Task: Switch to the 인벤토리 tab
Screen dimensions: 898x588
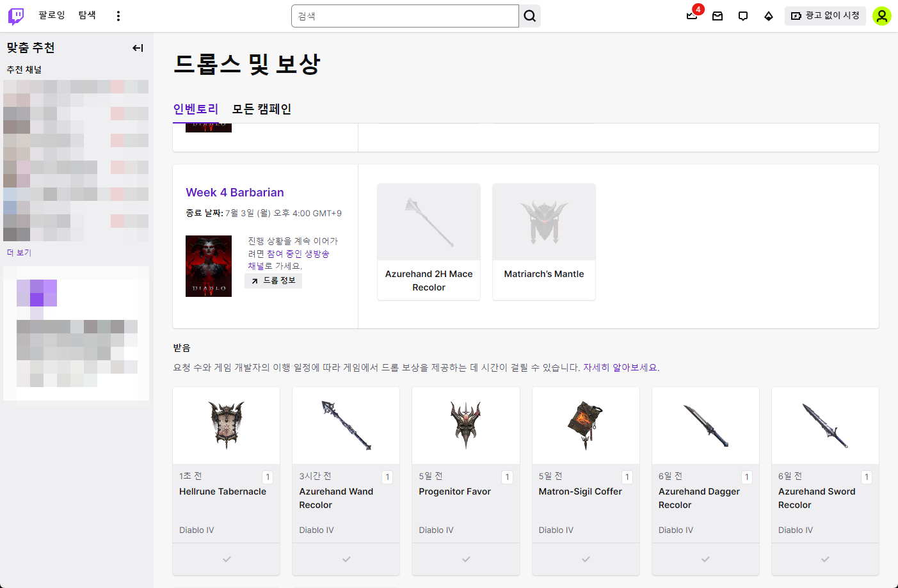Action: [x=196, y=109]
